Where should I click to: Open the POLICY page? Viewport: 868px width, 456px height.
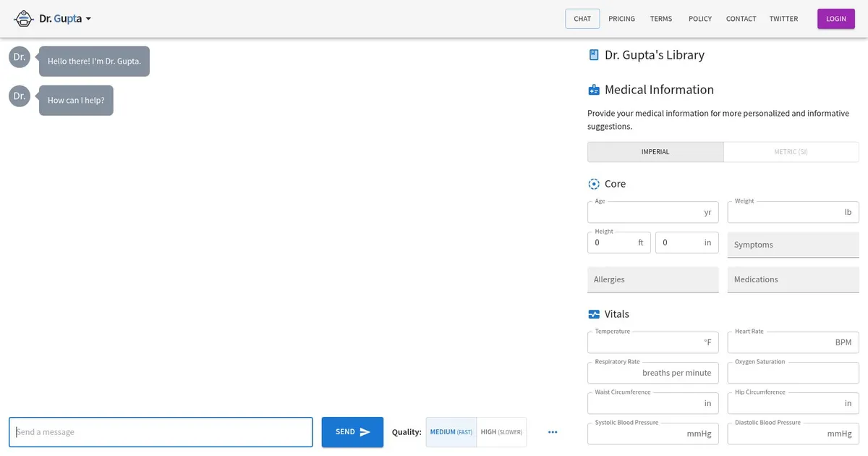700,19
